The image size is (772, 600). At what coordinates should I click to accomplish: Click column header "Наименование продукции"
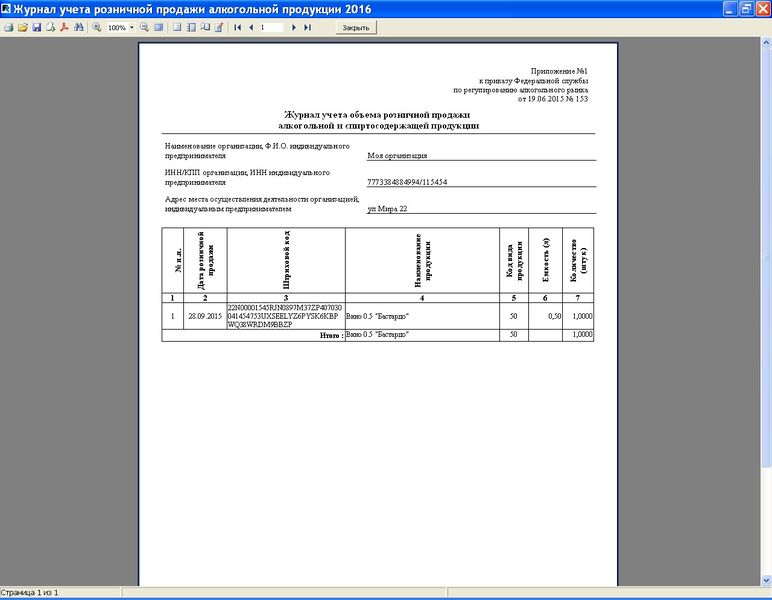[x=422, y=260]
